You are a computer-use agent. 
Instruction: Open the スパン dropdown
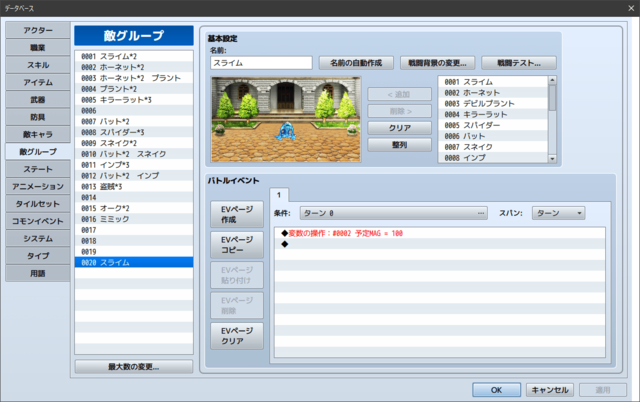(x=558, y=213)
